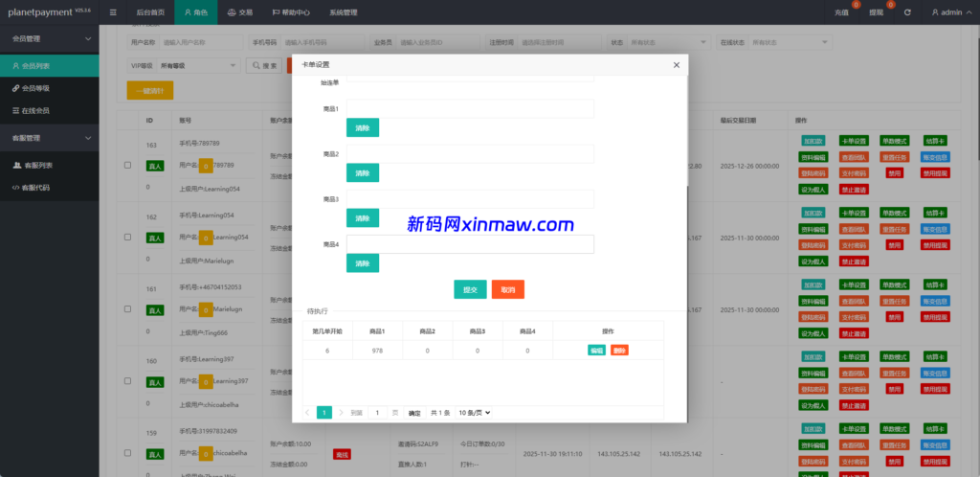Close the 卡单设置 dialog with X
The width and height of the screenshot is (980, 477).
click(x=677, y=64)
